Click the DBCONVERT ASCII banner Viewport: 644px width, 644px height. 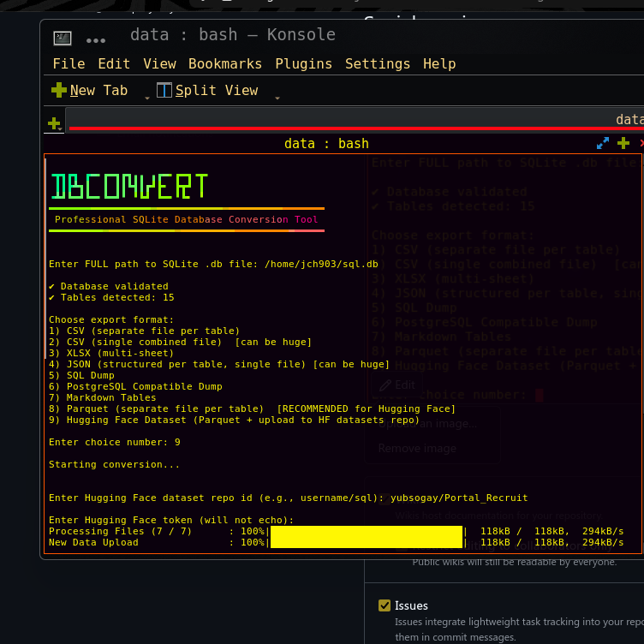pos(129,186)
